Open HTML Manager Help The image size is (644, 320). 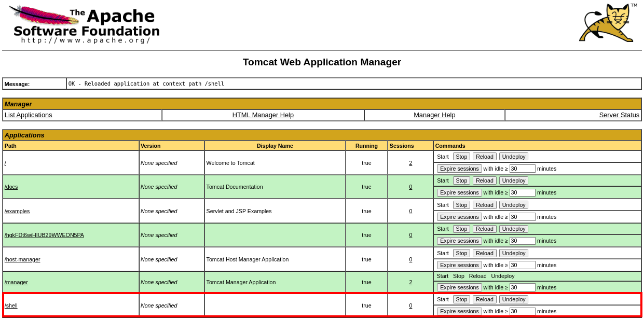263,115
